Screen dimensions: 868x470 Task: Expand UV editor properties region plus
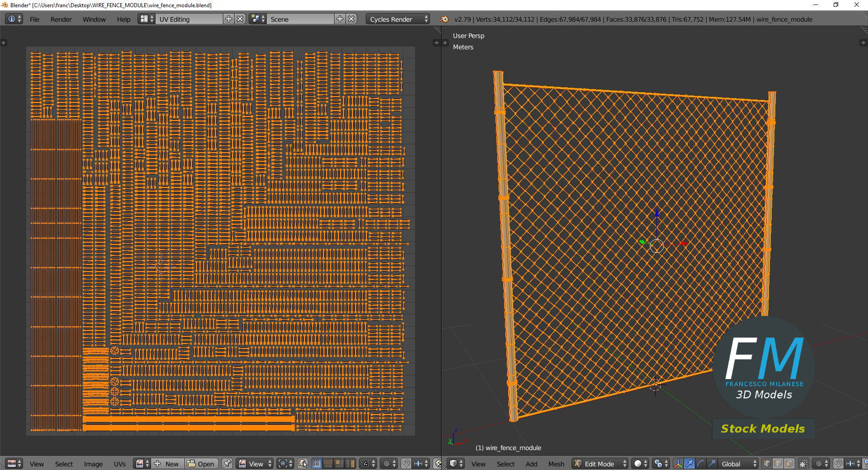pyautogui.click(x=436, y=43)
